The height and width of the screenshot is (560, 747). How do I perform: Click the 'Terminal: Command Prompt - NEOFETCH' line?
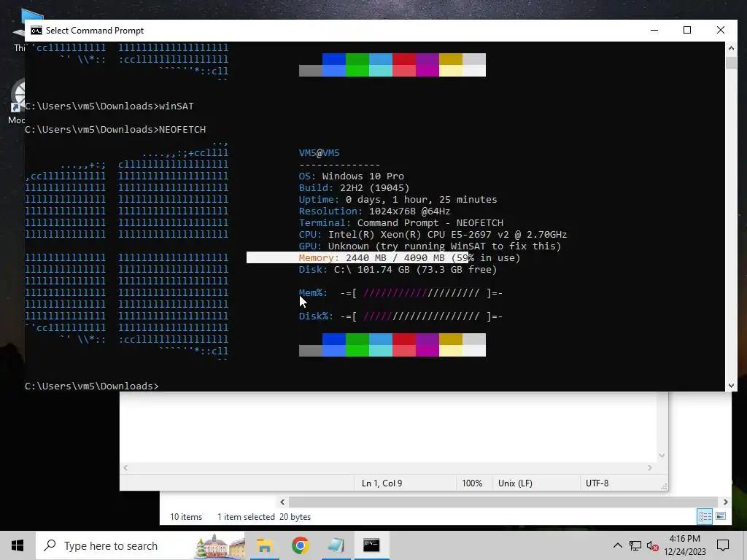pyautogui.click(x=401, y=223)
